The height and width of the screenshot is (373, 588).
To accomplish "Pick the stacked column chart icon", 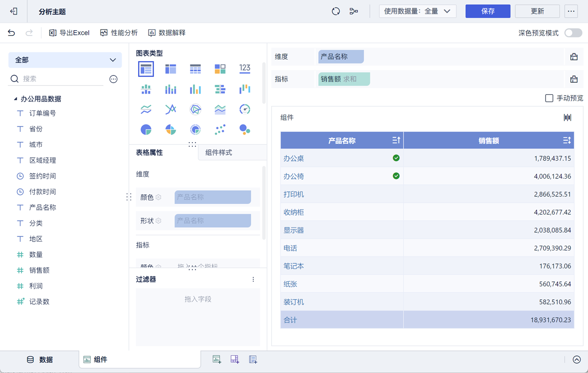I will pos(171,89).
